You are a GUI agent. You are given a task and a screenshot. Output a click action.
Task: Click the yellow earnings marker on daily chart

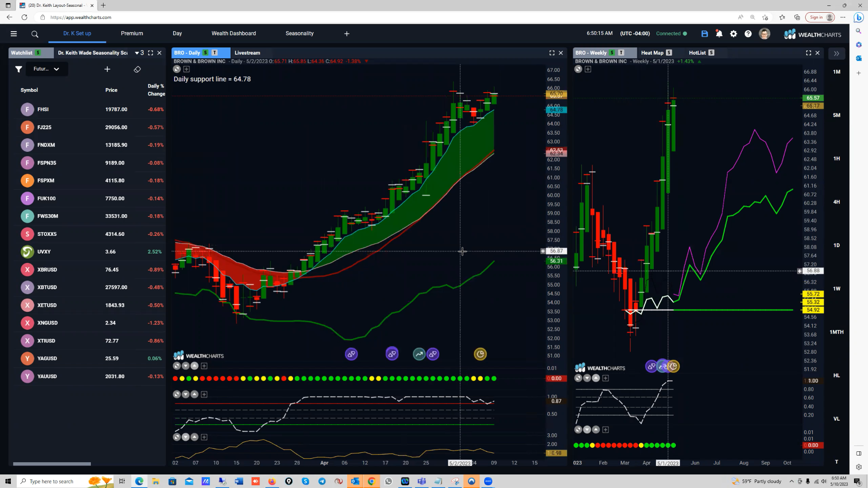pos(480,354)
